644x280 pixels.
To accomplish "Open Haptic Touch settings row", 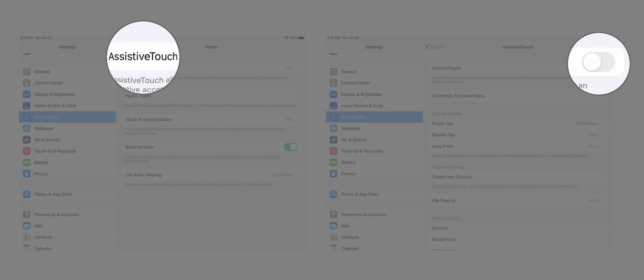I will pyautogui.click(x=211, y=96).
